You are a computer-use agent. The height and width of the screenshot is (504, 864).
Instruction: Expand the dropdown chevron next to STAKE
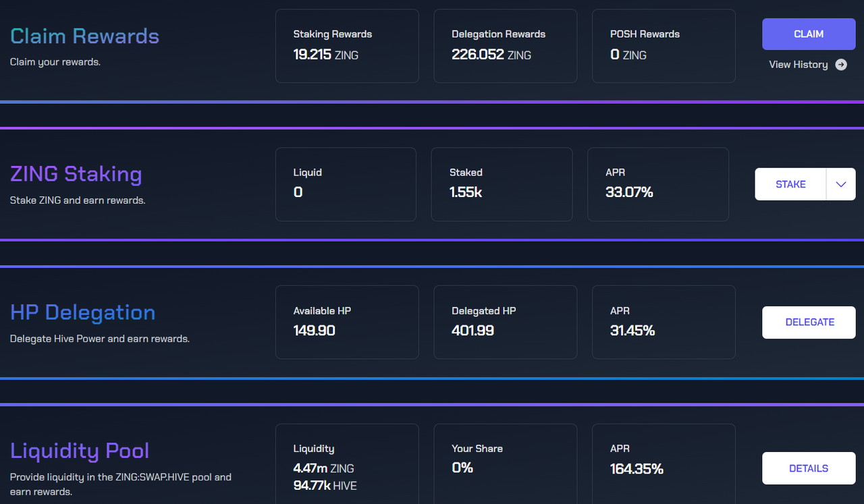pos(841,184)
